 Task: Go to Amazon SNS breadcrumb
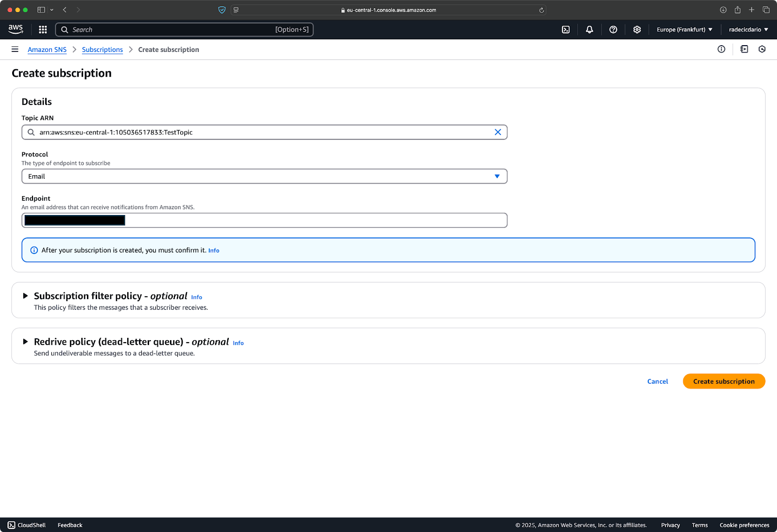(x=47, y=50)
